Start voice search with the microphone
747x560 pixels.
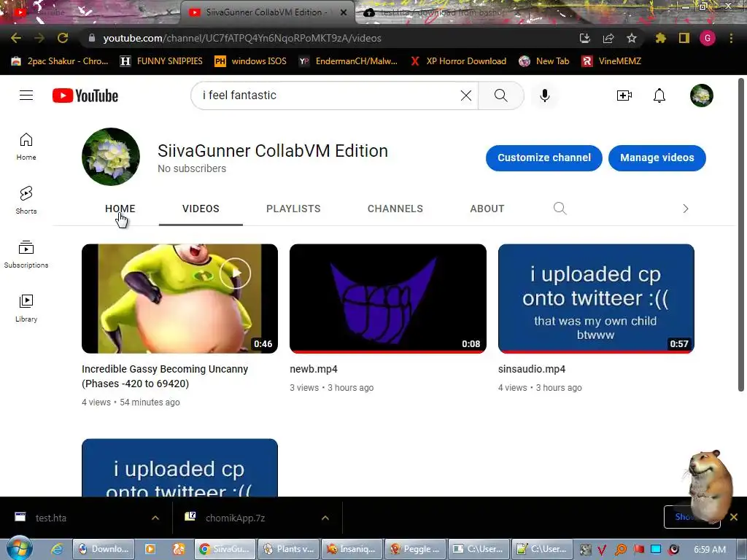(x=544, y=96)
